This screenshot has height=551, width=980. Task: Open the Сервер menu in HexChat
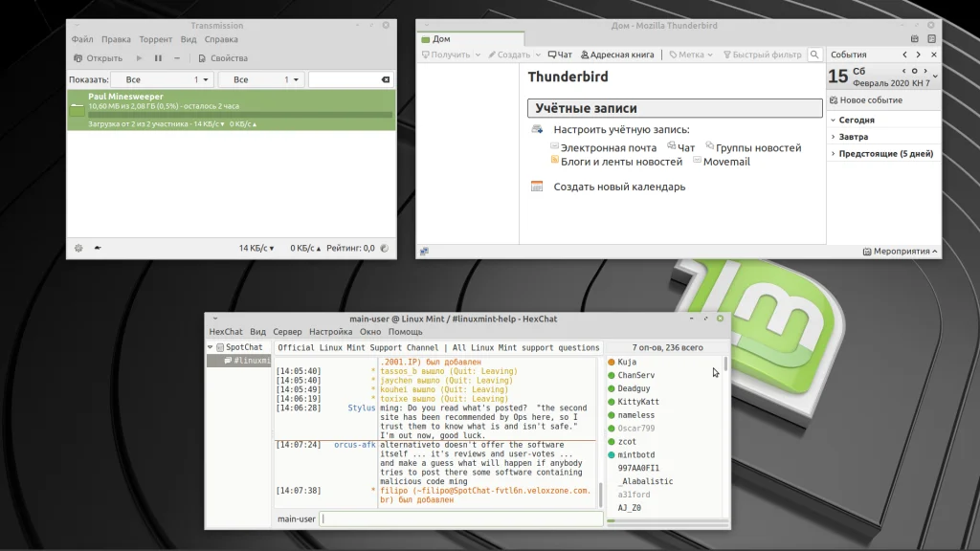tap(287, 331)
